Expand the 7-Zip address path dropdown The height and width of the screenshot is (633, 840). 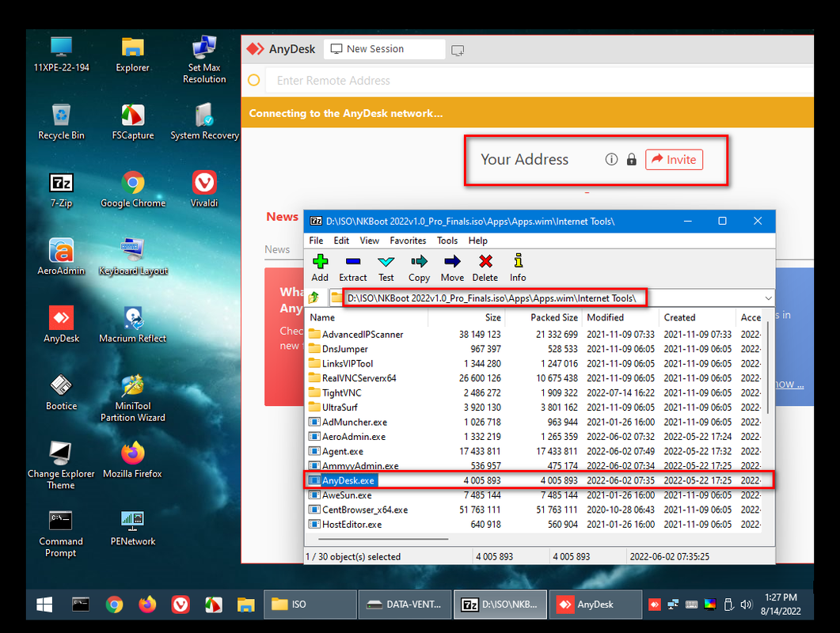tap(768, 298)
